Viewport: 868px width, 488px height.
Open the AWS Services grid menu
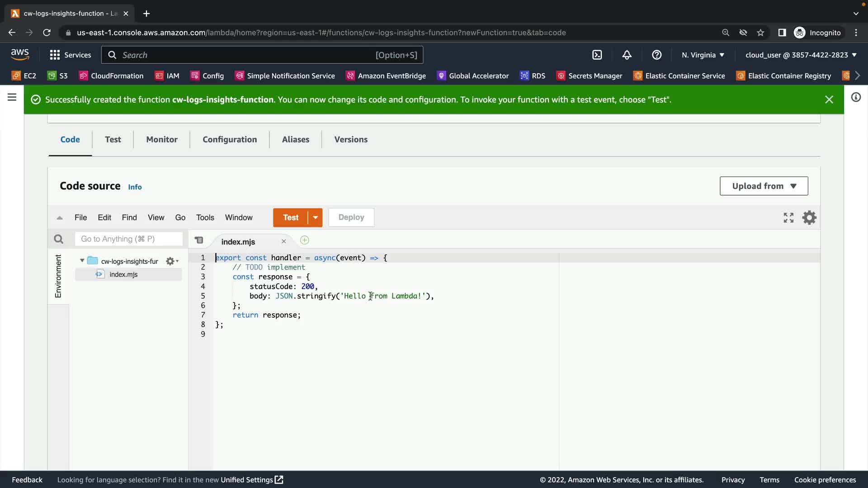[x=55, y=55]
